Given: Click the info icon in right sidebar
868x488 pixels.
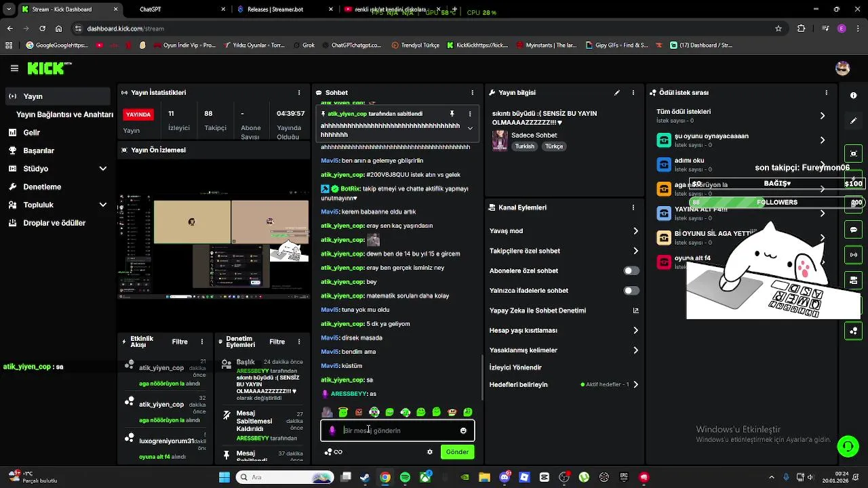Looking at the screenshot, I should pos(854,96).
